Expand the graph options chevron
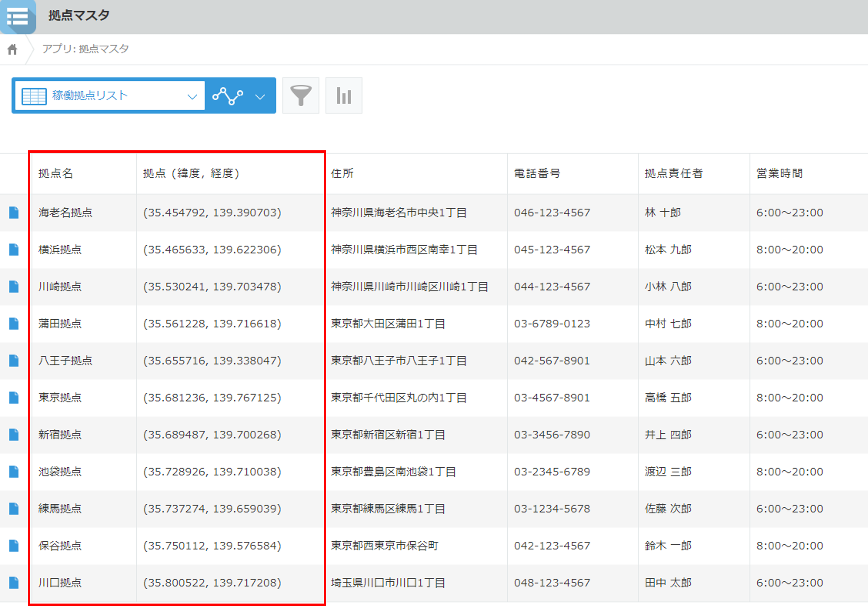 (260, 97)
